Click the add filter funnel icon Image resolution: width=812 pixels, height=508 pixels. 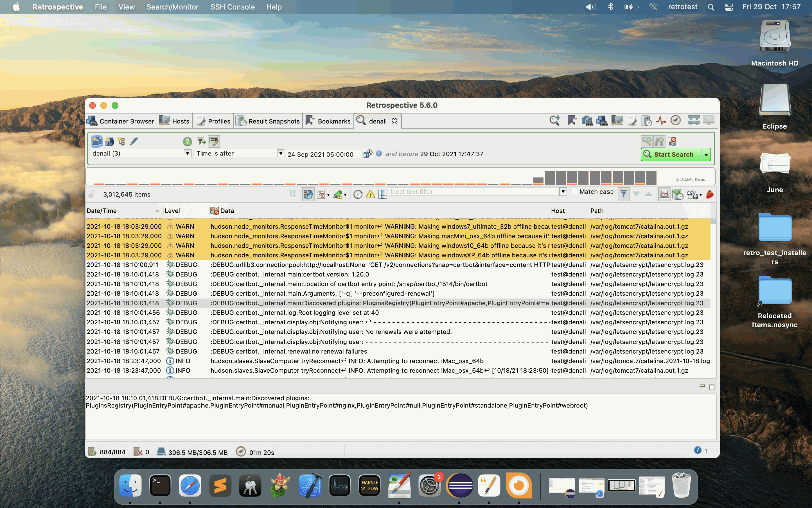(x=201, y=142)
